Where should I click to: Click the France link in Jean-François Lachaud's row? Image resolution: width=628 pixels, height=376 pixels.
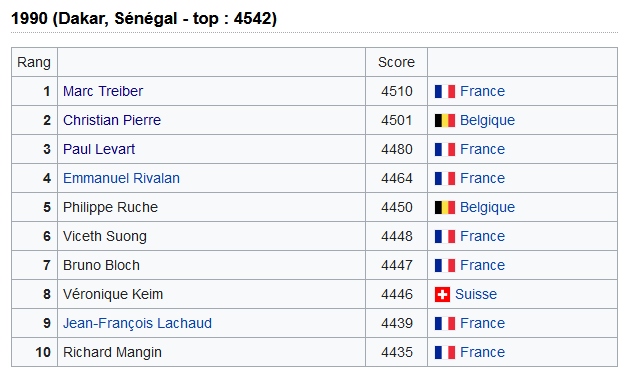point(482,323)
